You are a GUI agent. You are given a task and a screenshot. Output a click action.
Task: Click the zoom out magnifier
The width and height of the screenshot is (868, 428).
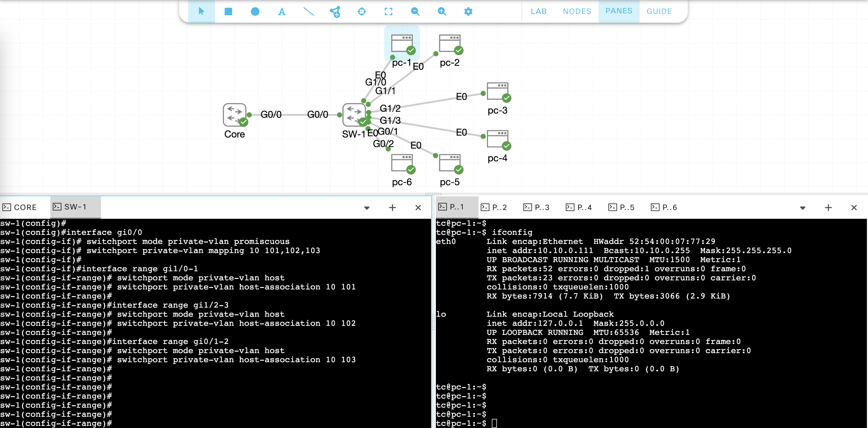click(415, 12)
